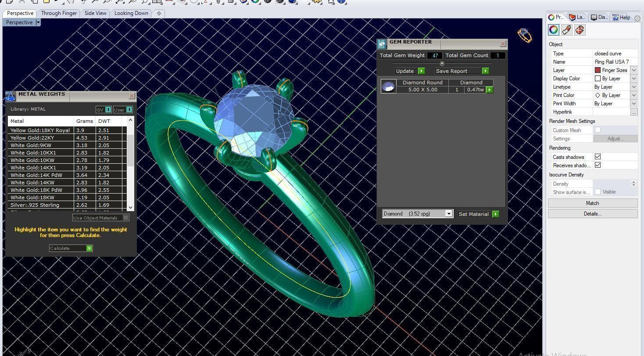Screen dimensions: 644x356
Task: Select the Yellow Gold:18KY Royal row
Action: [67, 130]
